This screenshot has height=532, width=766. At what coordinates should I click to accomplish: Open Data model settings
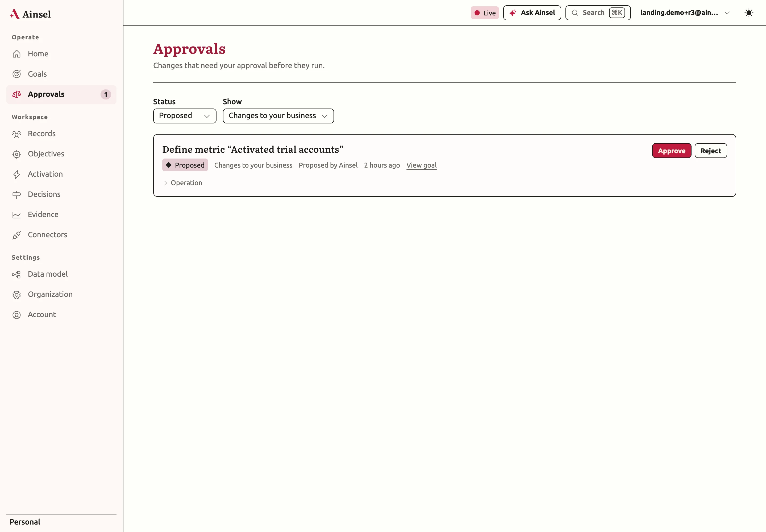[61, 274]
